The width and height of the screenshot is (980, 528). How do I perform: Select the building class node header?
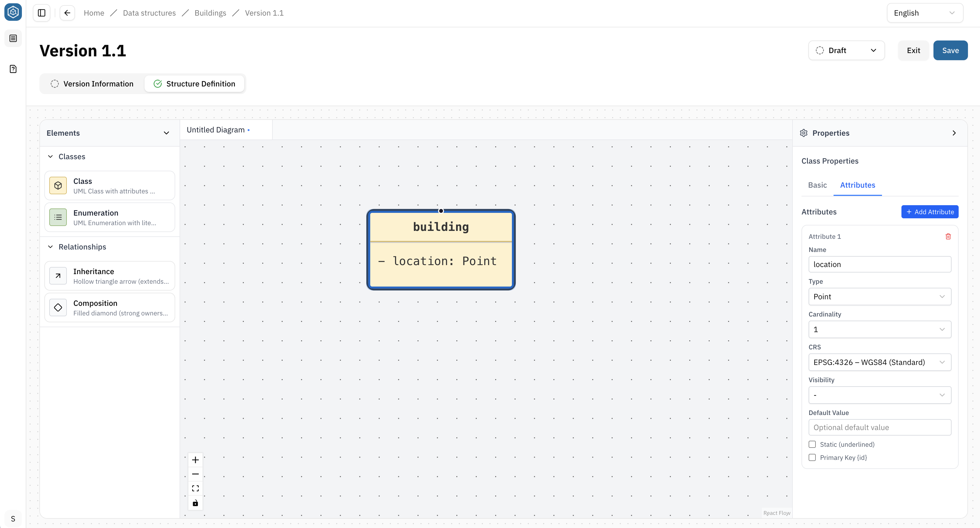click(441, 227)
